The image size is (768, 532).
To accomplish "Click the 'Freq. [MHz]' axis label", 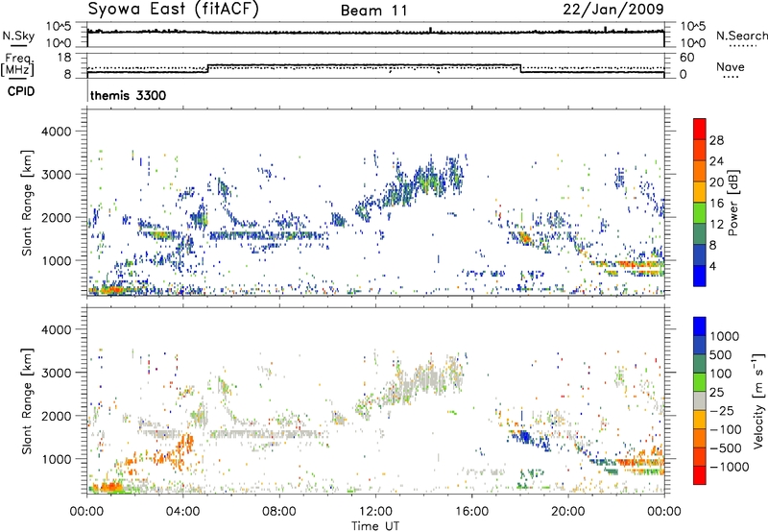I will tap(17, 65).
